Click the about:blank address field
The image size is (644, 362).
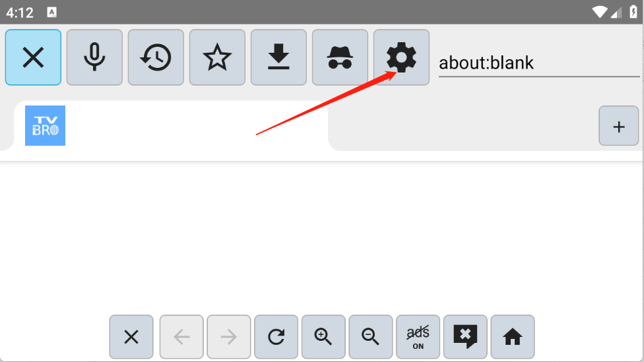point(539,63)
